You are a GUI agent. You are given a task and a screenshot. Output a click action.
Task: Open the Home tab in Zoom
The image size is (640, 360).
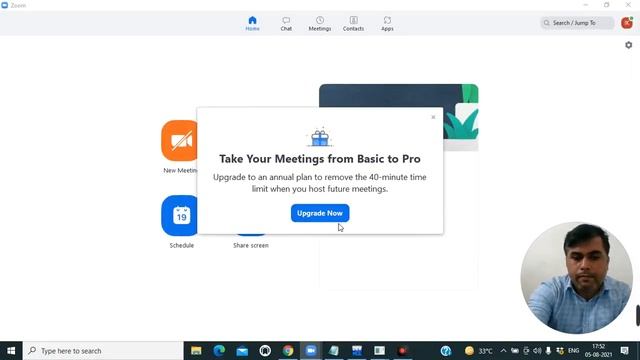click(x=252, y=24)
